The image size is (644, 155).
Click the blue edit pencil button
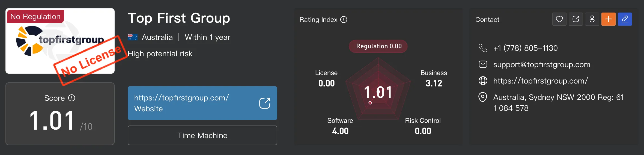tap(625, 19)
